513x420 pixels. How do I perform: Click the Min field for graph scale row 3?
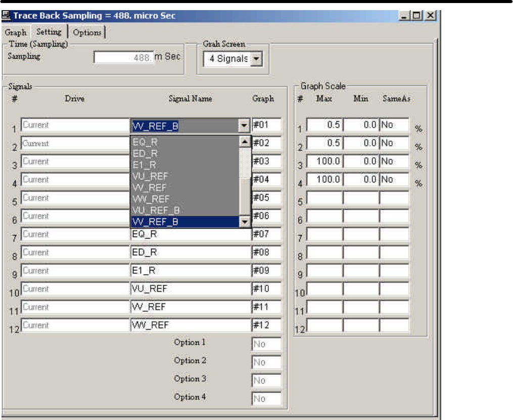pos(360,161)
